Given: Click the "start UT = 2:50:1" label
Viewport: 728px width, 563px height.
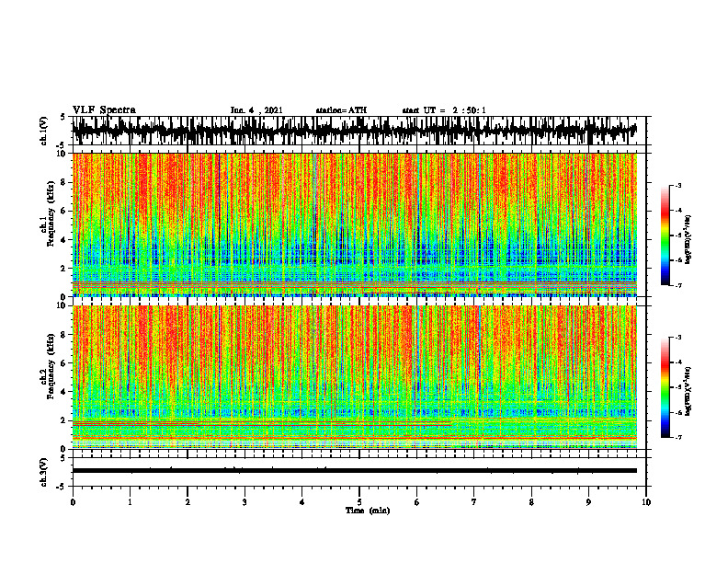Looking at the screenshot, I should (444, 110).
